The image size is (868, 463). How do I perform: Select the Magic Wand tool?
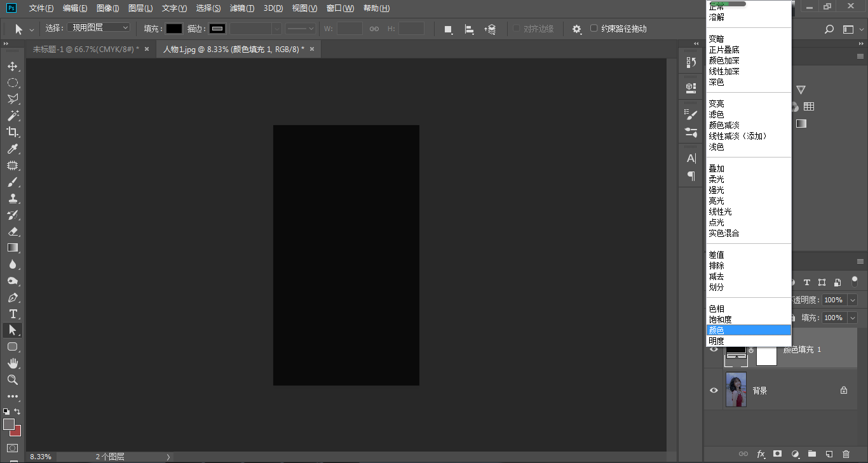point(13,116)
